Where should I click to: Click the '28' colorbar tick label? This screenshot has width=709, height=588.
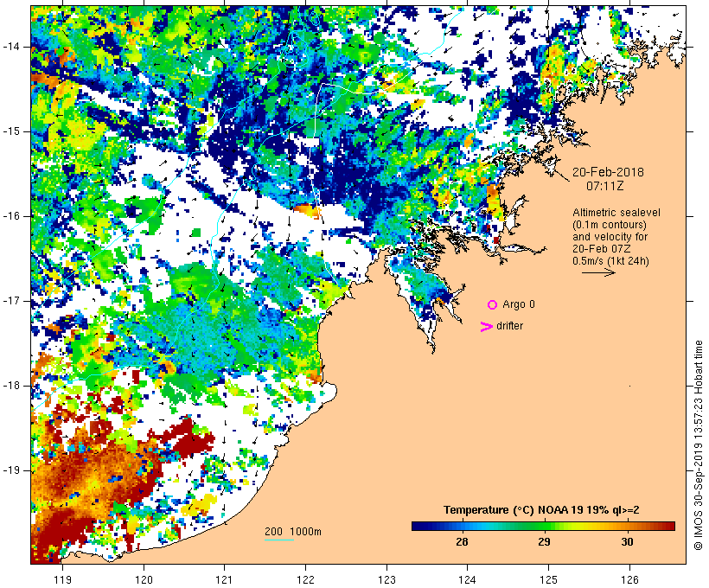coord(462,542)
